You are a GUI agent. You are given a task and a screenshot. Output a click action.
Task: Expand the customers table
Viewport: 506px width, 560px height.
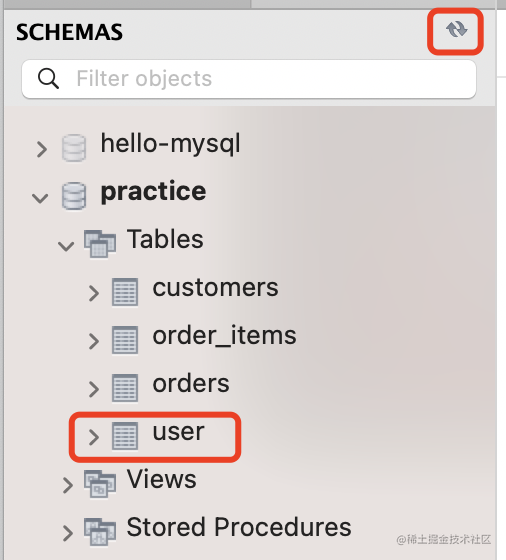click(x=94, y=293)
